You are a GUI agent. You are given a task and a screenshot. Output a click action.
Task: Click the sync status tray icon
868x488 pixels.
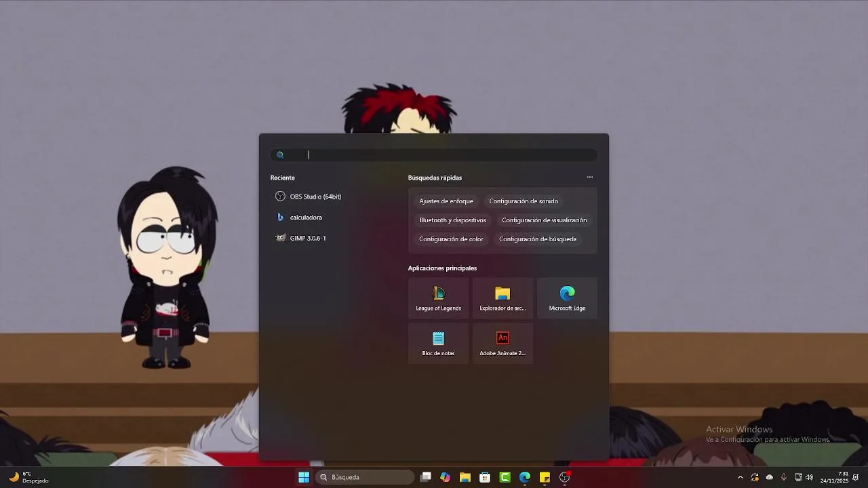[755, 477]
